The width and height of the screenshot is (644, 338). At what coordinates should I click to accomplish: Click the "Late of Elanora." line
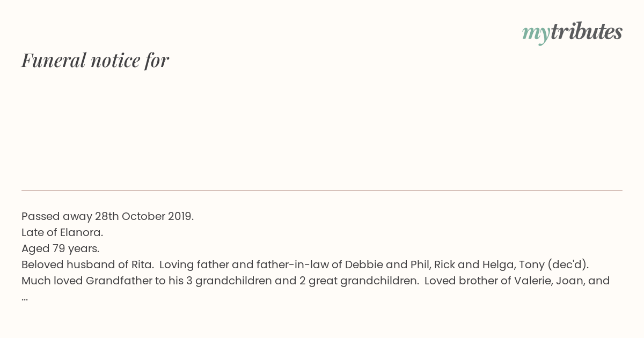point(62,232)
